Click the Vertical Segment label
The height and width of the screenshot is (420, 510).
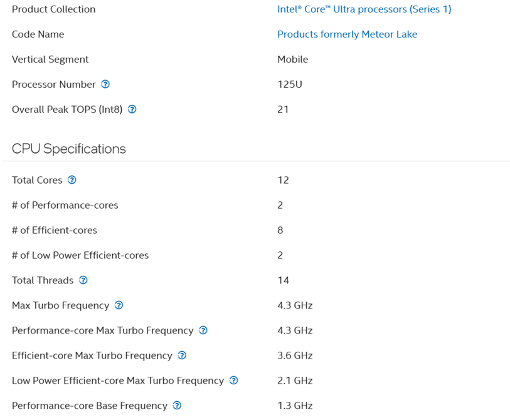tap(50, 60)
